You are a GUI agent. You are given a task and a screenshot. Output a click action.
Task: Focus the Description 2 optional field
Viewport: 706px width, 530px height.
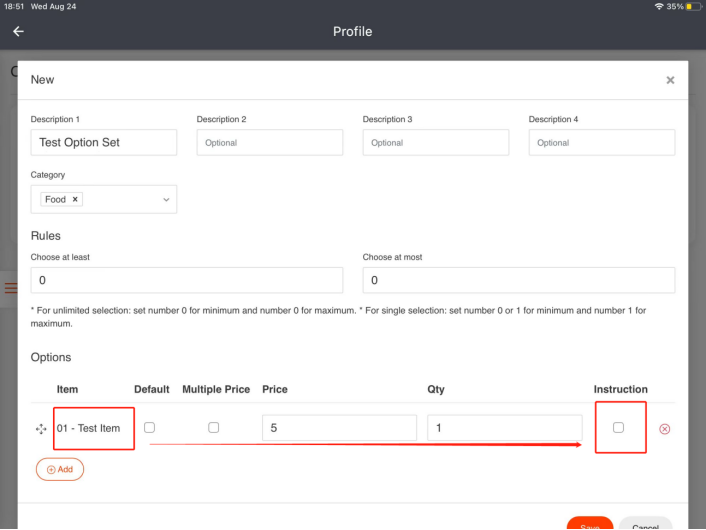(270, 143)
